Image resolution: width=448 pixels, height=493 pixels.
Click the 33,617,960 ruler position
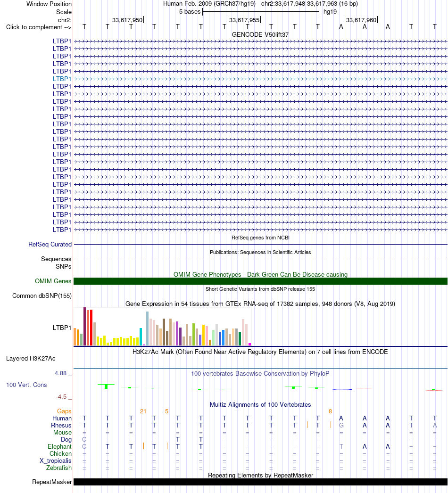361,20
